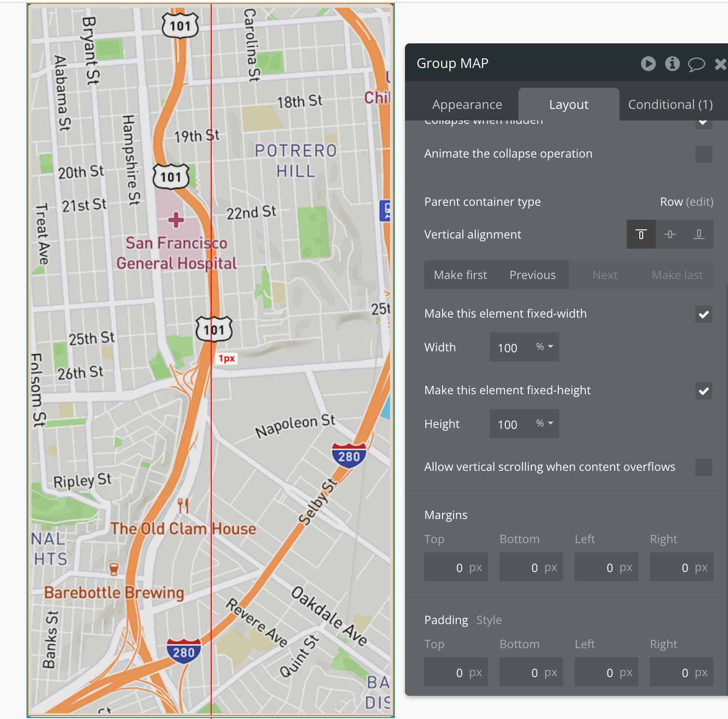Select center vertical alignment icon
728x719 pixels.
pyautogui.click(x=670, y=234)
